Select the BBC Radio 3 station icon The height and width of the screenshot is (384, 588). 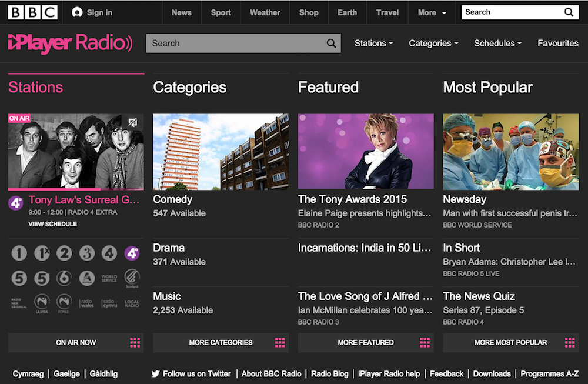(x=87, y=253)
